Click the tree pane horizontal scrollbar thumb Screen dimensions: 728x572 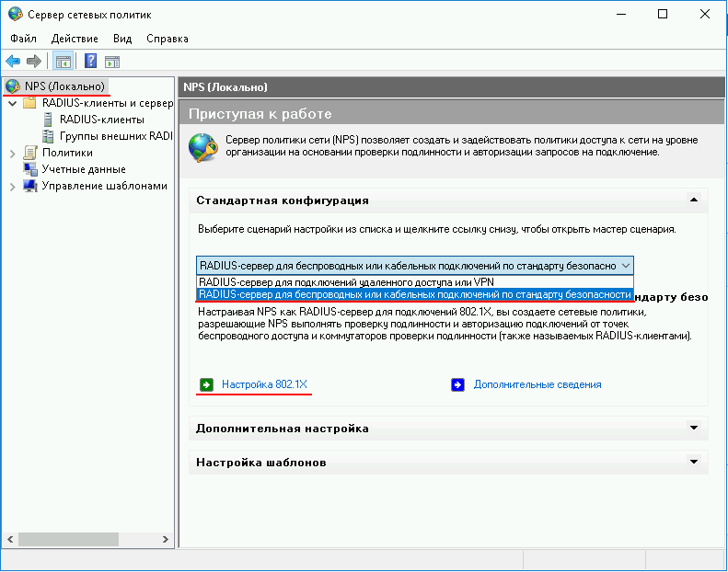click(x=68, y=539)
